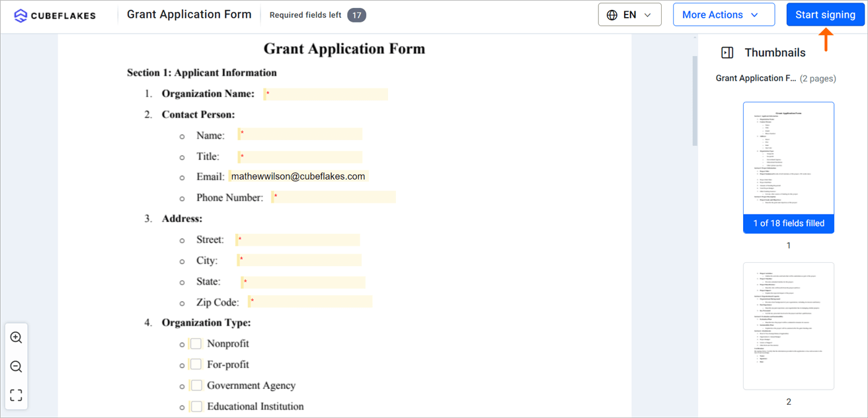Click the Title input field
This screenshot has height=418, width=868.
(x=300, y=157)
